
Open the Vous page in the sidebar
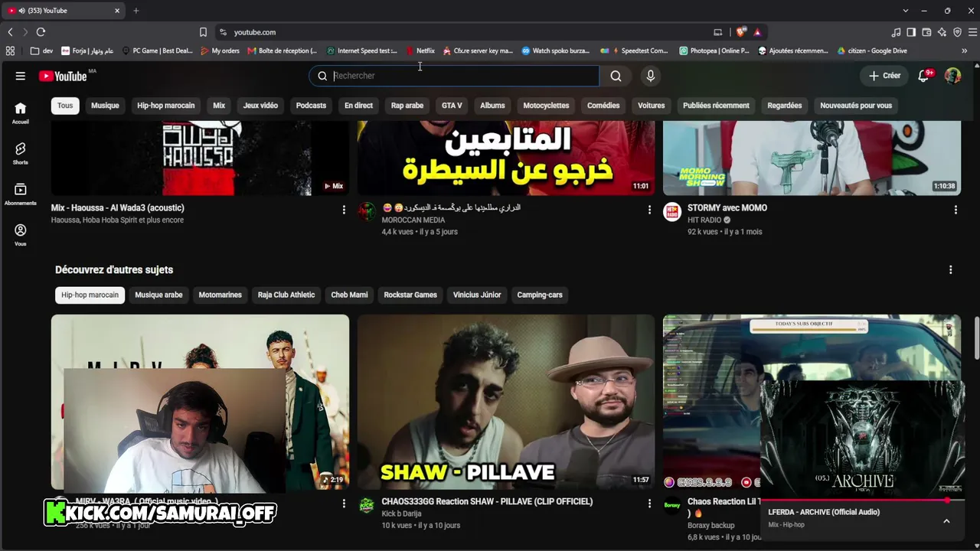21,234
